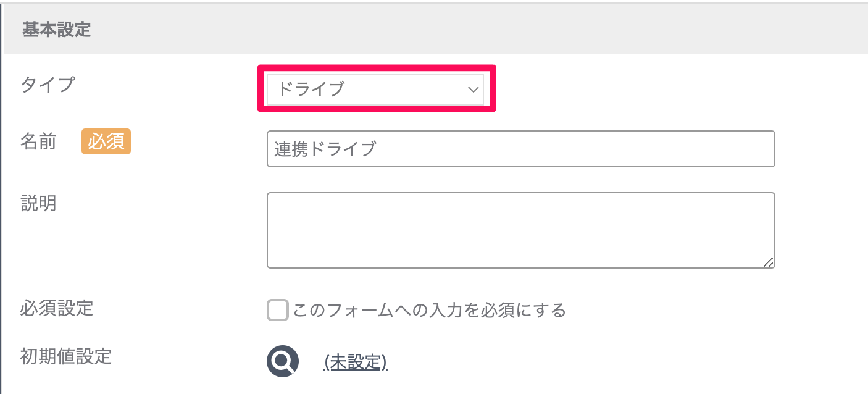Open the タイプ dropdown showing ドライブ
Image resolution: width=868 pixels, height=394 pixels.
click(375, 90)
